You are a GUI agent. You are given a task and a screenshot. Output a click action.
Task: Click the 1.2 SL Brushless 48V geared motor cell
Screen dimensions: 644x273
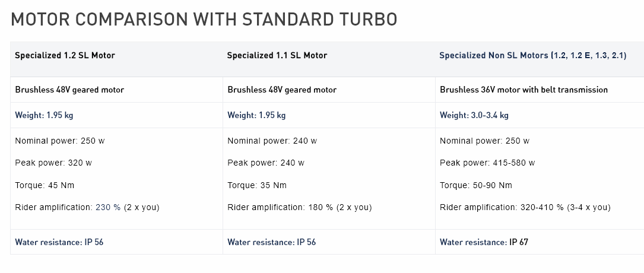point(69,90)
